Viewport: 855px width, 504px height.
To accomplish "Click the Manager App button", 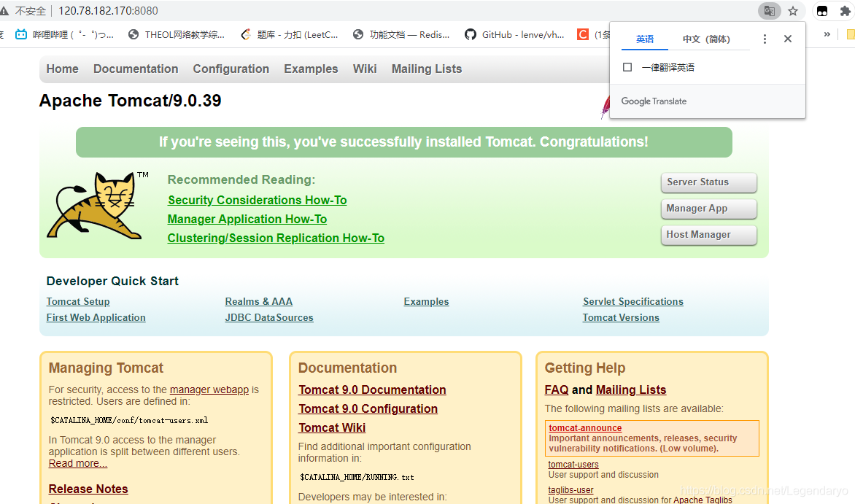I will point(709,209).
